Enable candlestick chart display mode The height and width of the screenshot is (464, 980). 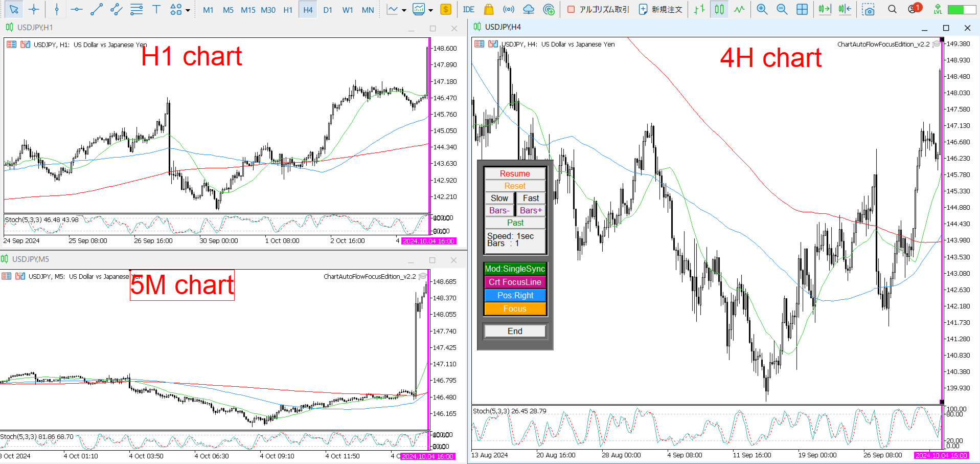(x=719, y=9)
